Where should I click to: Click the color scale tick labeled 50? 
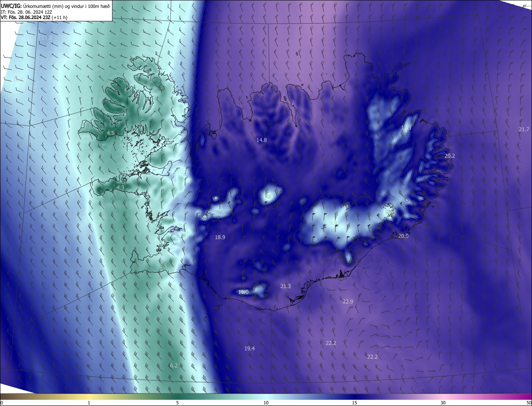coord(529,403)
